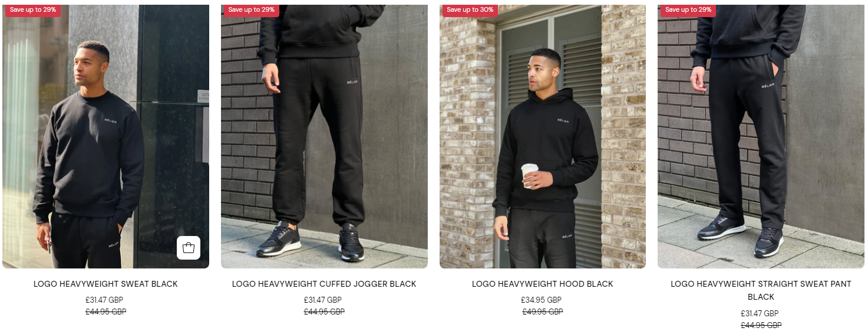View the Heavyweight Hood Black product image
The image size is (868, 331).
point(543,136)
